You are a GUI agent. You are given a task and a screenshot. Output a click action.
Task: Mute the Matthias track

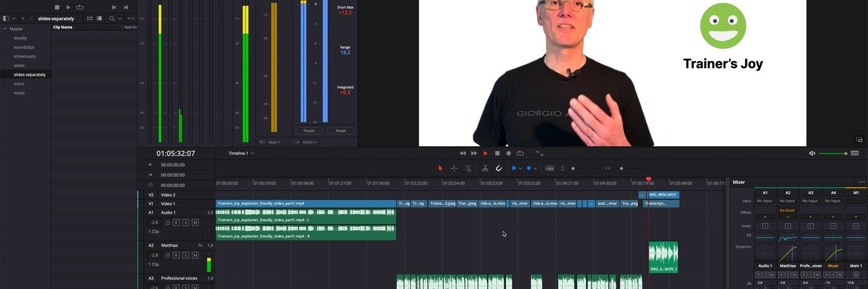click(195, 255)
